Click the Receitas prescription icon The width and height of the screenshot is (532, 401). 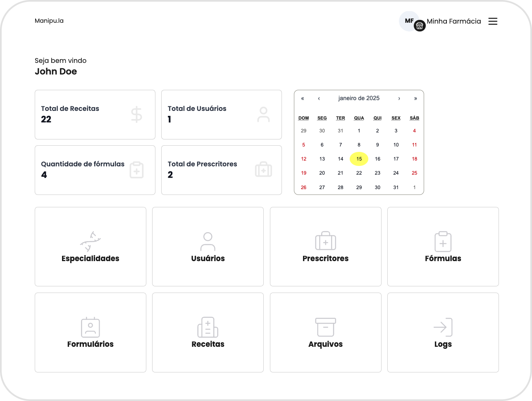click(x=208, y=327)
